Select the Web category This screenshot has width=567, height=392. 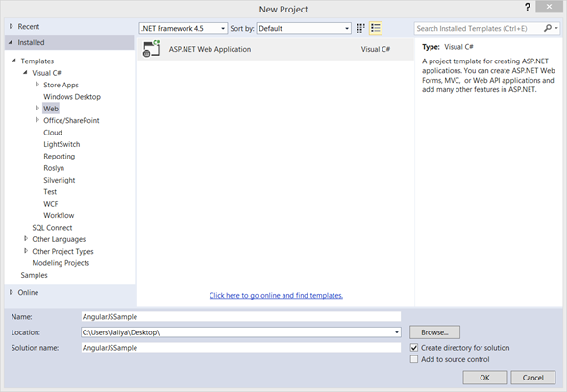pos(51,109)
